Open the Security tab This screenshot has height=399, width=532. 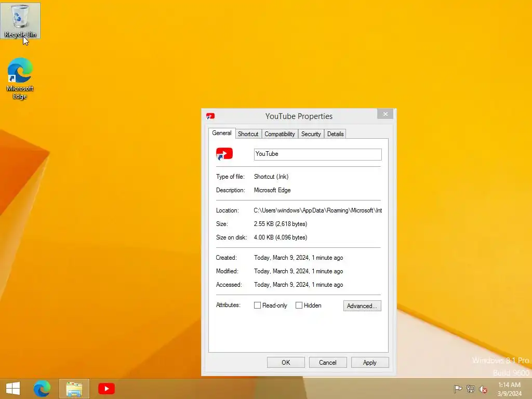pos(311,134)
